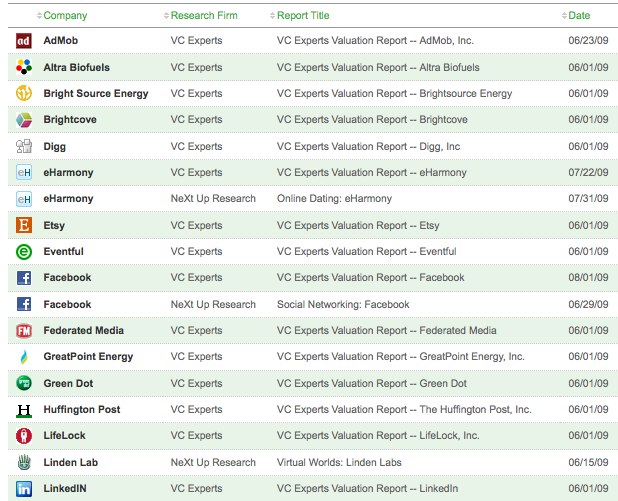Open the LinkedIN company link
The width and height of the screenshot is (618, 501).
point(65,488)
